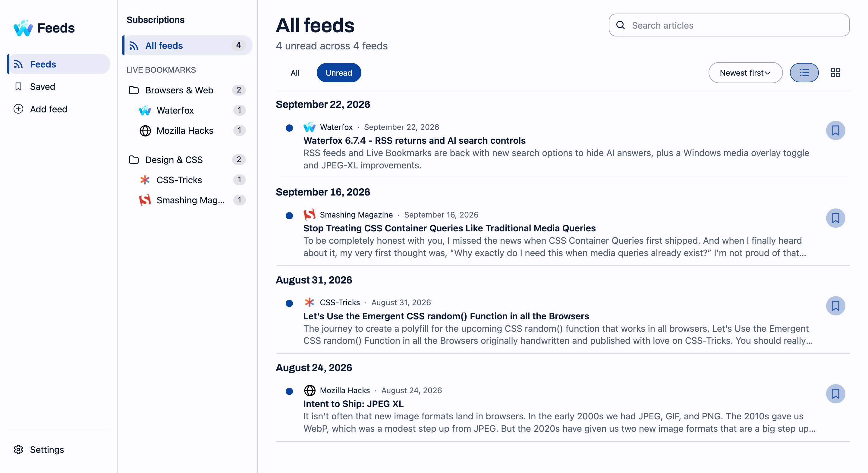Bookmark the CSS Container Queries article
This screenshot has height=473, width=868.
click(x=836, y=218)
